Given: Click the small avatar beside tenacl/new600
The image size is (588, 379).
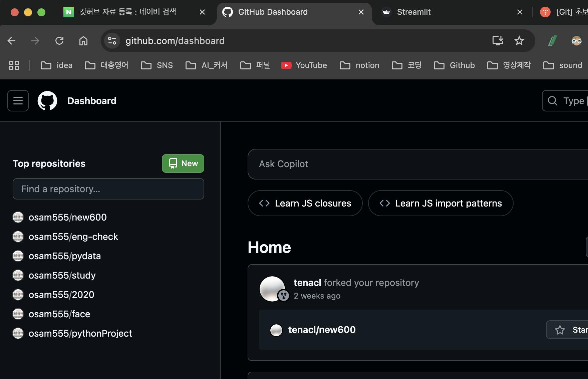Looking at the screenshot, I should tap(276, 330).
